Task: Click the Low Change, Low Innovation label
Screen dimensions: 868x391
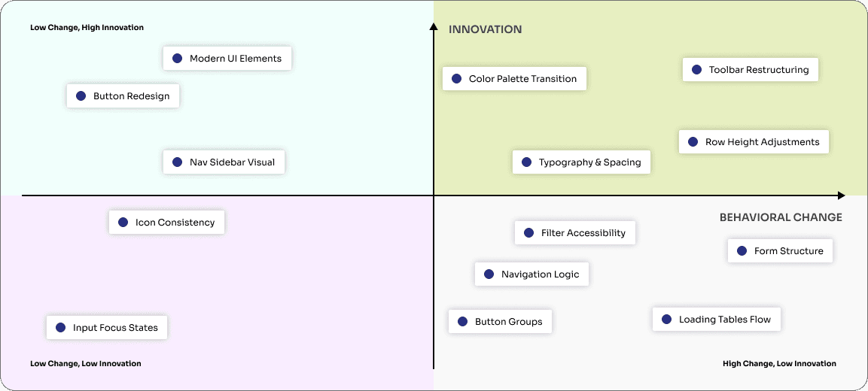Action: coord(85,364)
